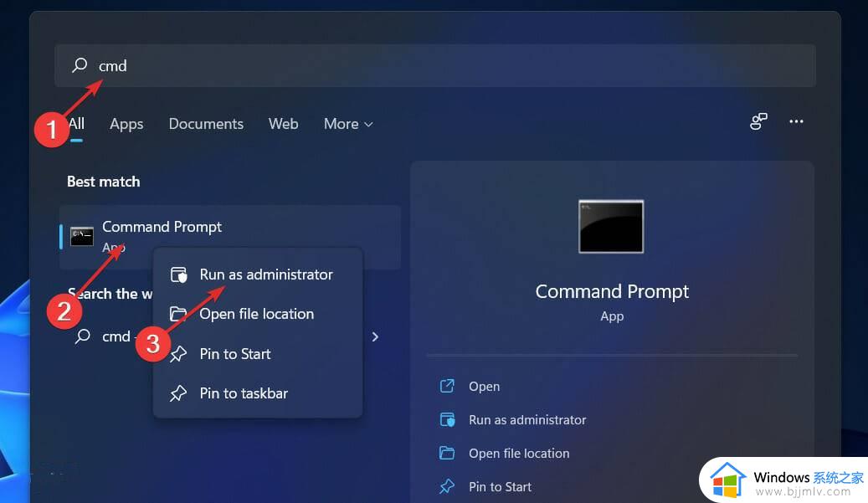Click the Command Prompt icon in Best match
This screenshot has height=503, width=868.
(82, 236)
